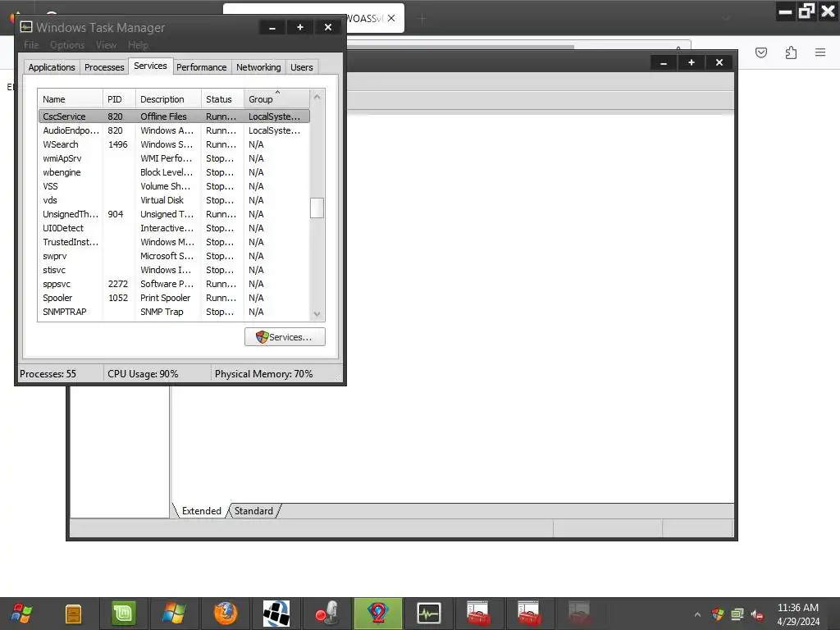Click the Pocket save icon in Firefox
840x630 pixels.
coord(761,52)
